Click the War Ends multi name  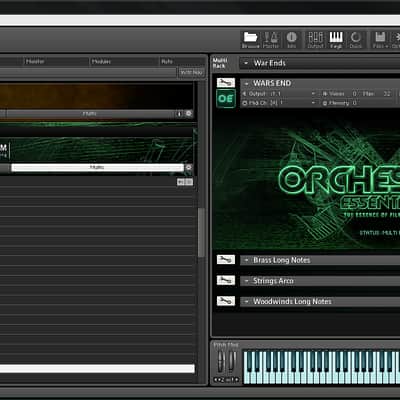pos(270,63)
